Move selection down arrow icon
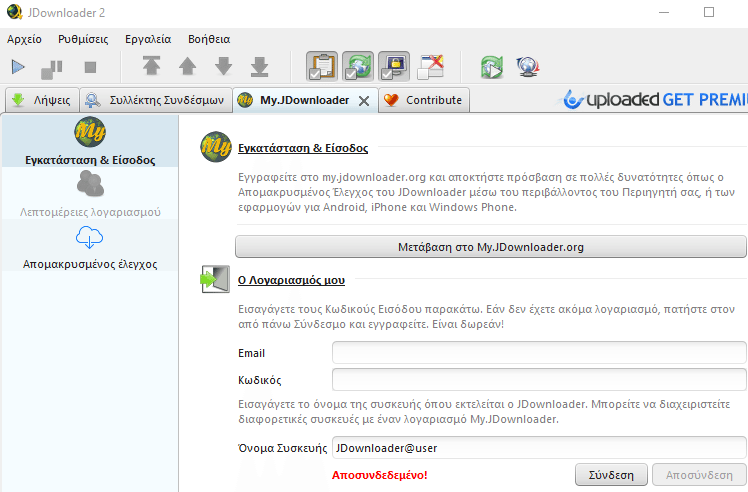This screenshot has width=748, height=492. pyautogui.click(x=223, y=66)
